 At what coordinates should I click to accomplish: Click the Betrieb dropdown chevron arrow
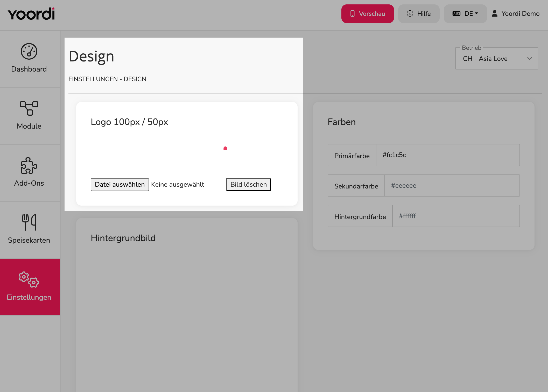pos(530,59)
